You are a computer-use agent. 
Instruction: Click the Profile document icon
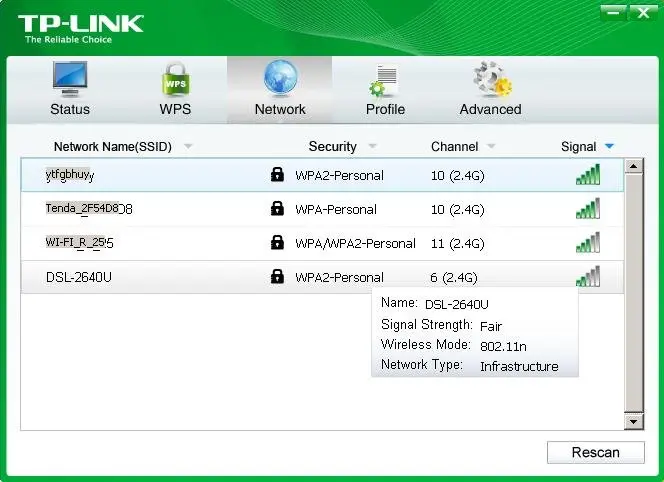click(385, 80)
